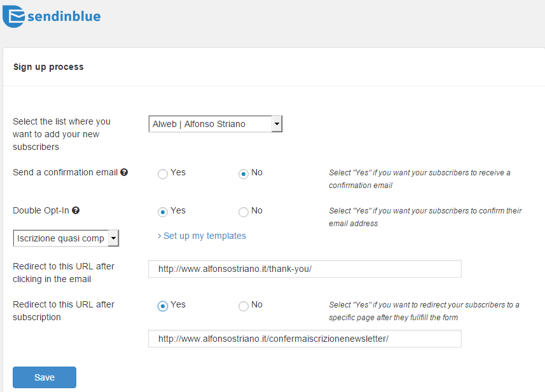Click the sendinblue wordmark in the header
This screenshot has width=545, height=392.
coord(64,17)
